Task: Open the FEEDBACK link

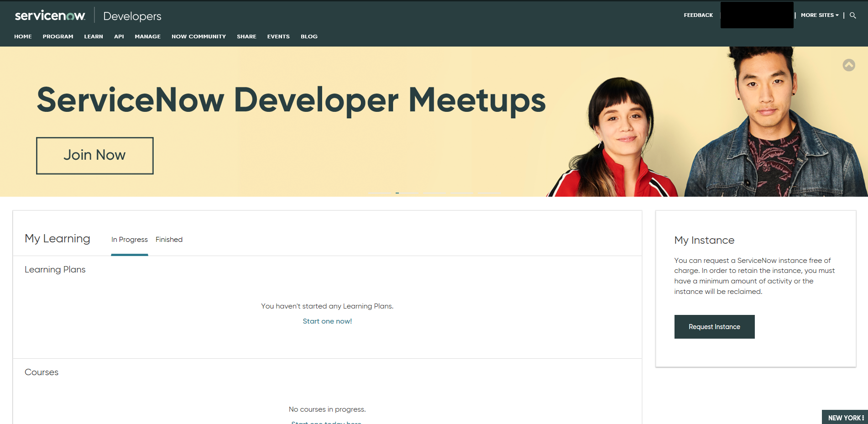Action: coord(698,15)
